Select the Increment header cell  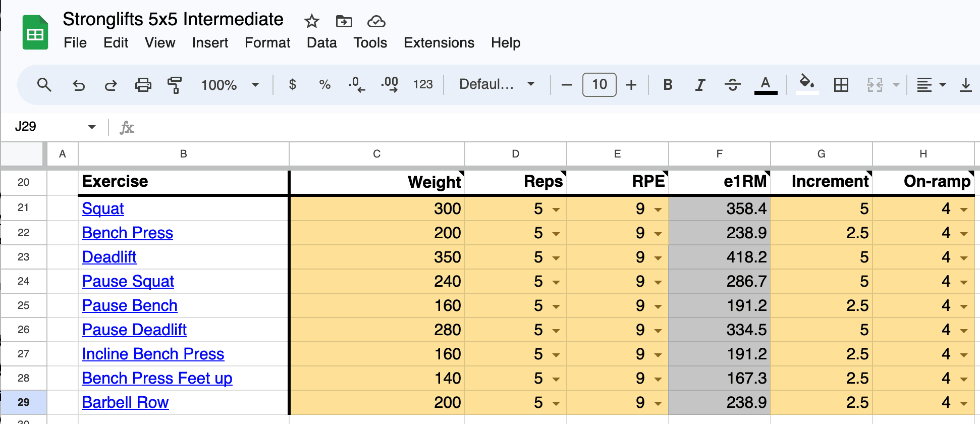point(822,181)
